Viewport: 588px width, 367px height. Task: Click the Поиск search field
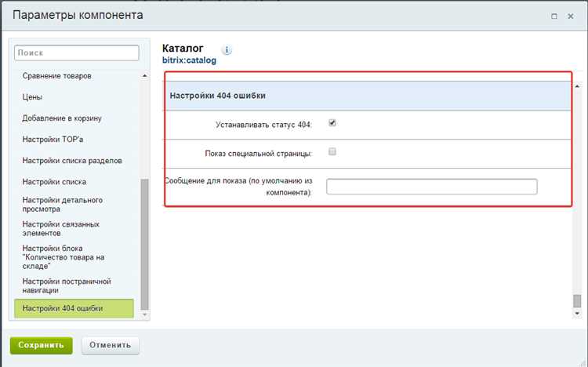[77, 53]
